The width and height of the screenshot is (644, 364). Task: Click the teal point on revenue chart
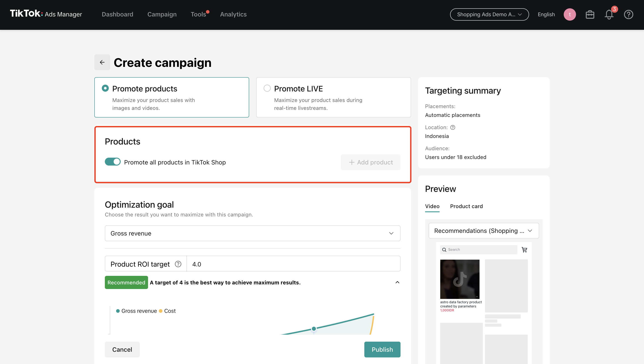(314, 328)
